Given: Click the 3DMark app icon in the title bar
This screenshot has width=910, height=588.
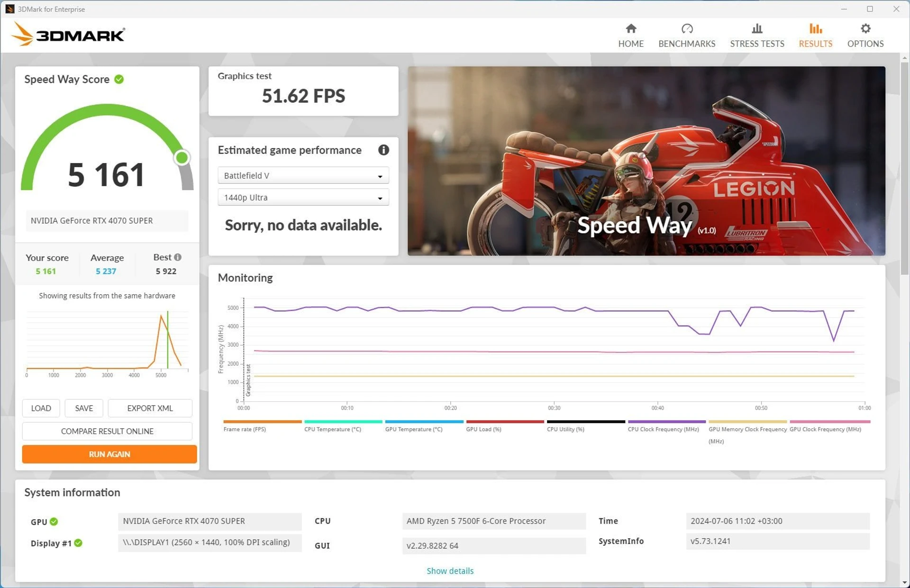Looking at the screenshot, I should tap(9, 9).
